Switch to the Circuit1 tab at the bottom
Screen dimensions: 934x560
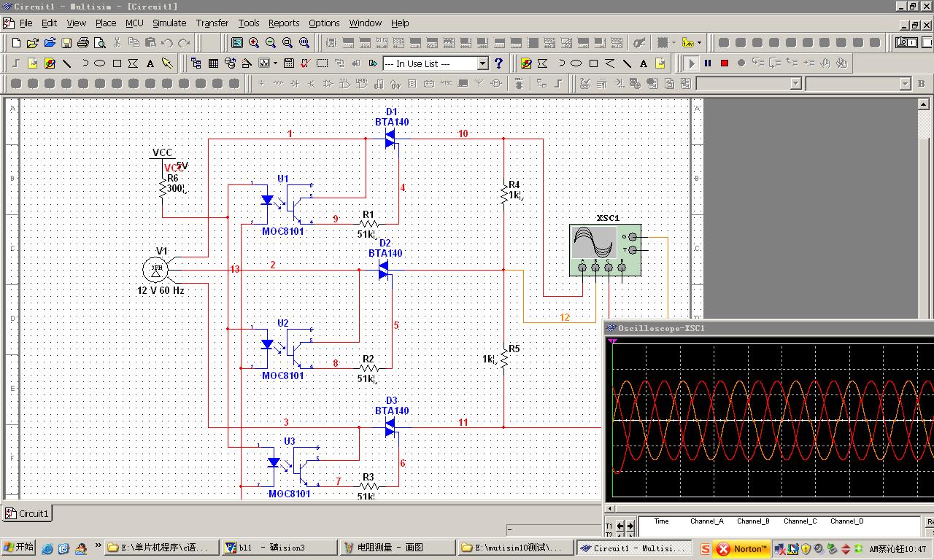pyautogui.click(x=27, y=513)
